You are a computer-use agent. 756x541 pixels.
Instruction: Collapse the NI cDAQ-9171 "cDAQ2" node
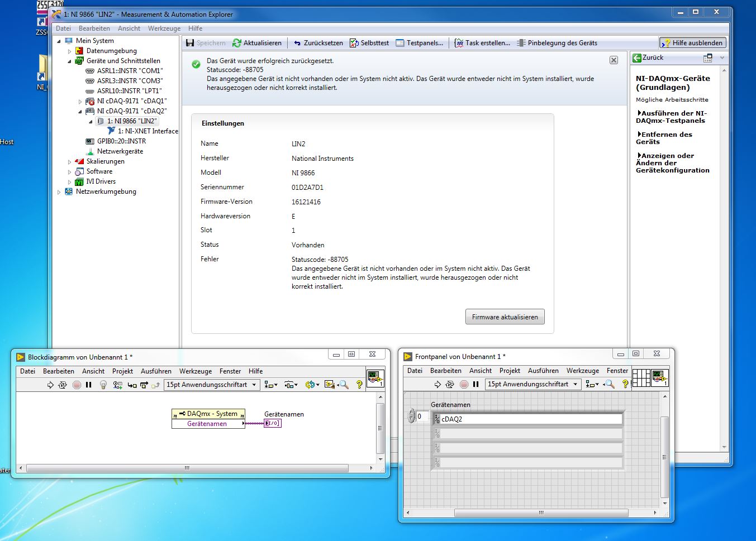80,112
